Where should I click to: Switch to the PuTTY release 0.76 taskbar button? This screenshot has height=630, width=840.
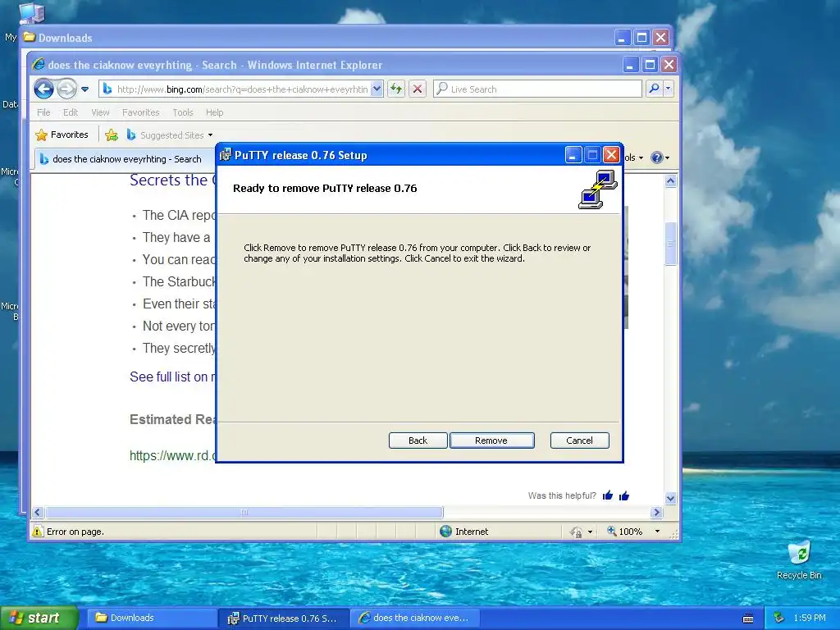[284, 619]
